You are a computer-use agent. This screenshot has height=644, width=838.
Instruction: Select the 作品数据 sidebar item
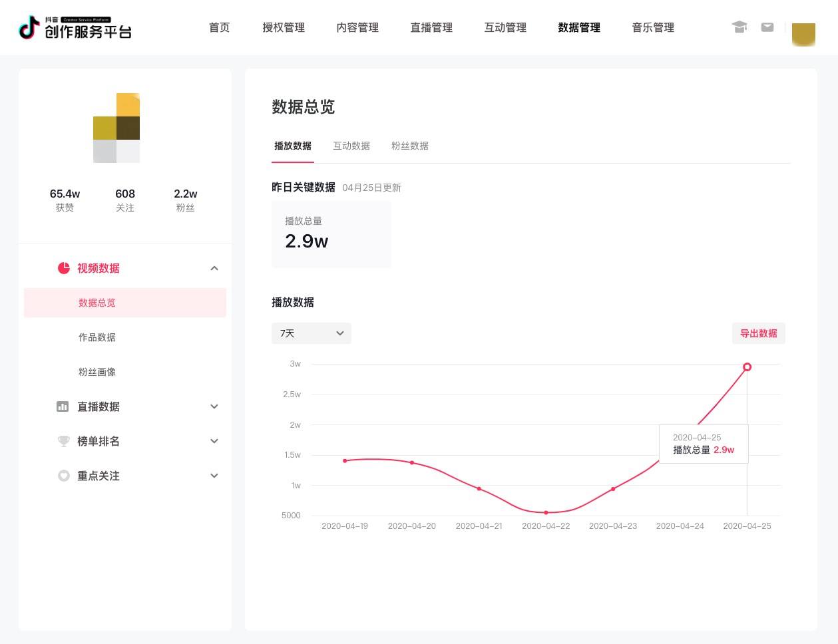97,337
